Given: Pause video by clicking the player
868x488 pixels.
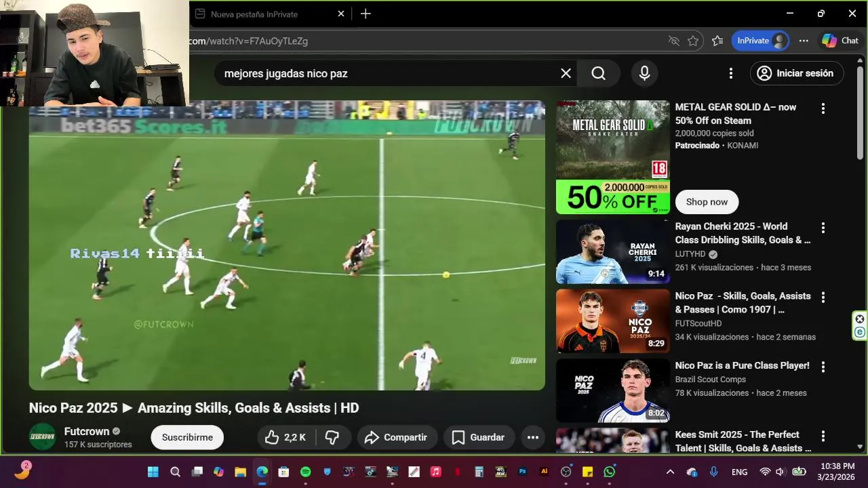Looking at the screenshot, I should (287, 245).
